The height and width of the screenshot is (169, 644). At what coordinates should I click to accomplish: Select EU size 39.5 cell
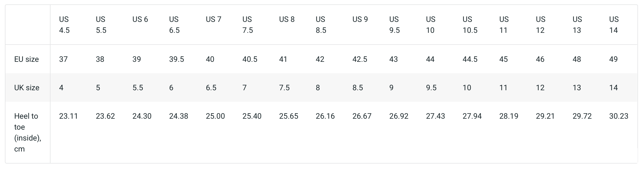(176, 59)
